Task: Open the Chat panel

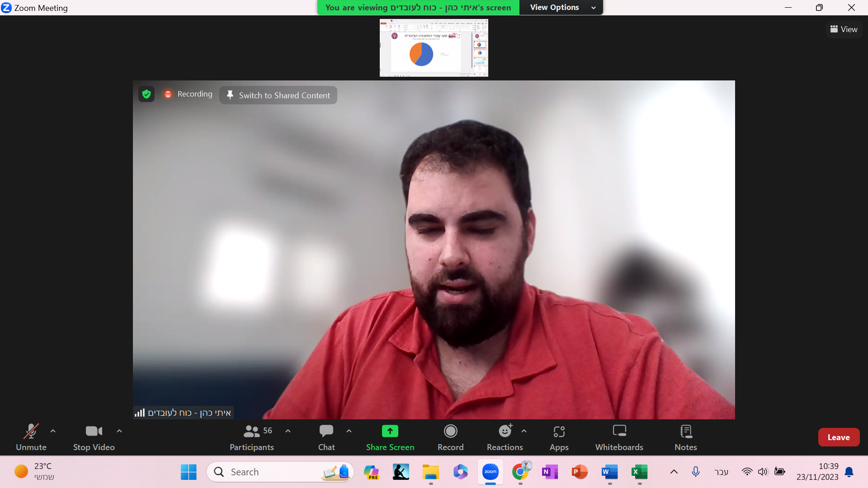Action: 326,437
